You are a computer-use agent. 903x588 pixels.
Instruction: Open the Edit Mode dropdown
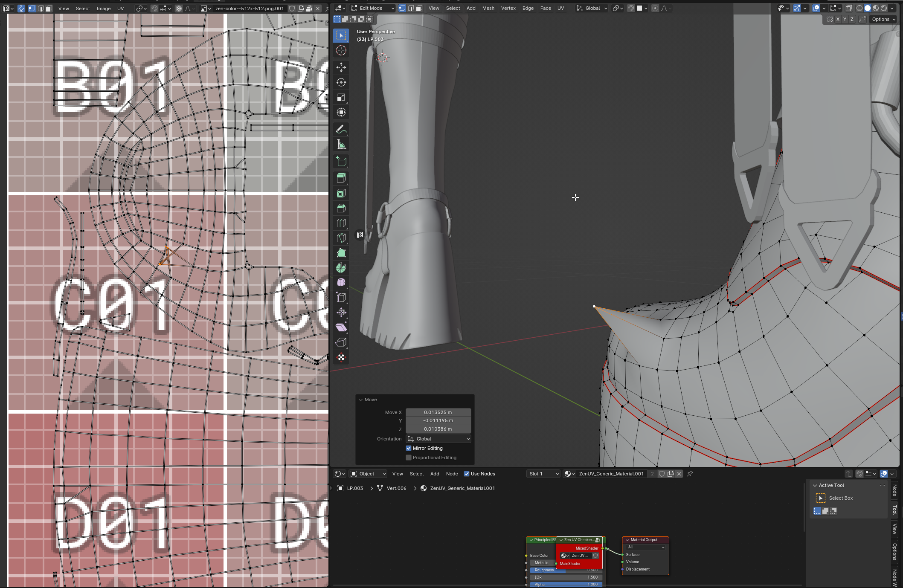372,8
